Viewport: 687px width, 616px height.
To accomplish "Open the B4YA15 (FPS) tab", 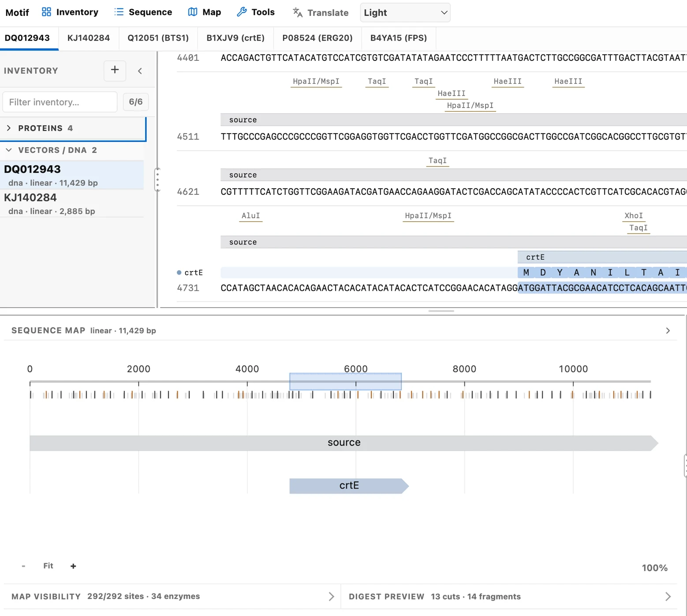I will tap(399, 38).
